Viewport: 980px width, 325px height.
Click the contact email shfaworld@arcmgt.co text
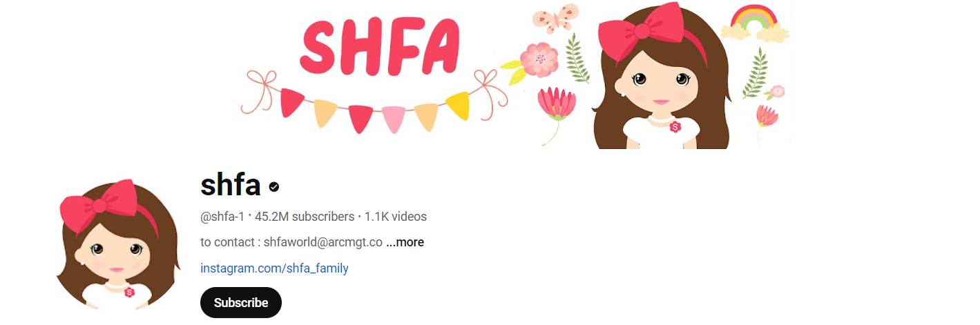click(323, 242)
